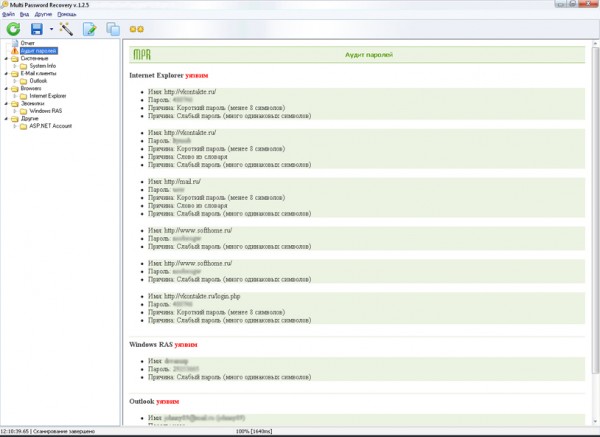Collapse the Звонилки tree node

(x=6, y=103)
